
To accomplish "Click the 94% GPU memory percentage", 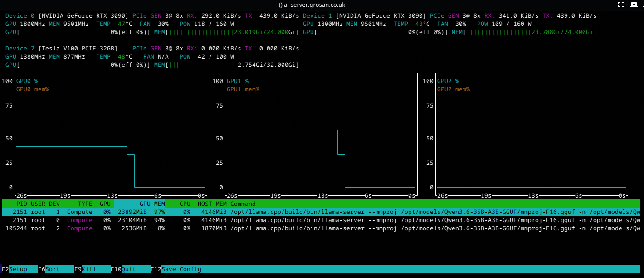I will [x=160, y=220].
